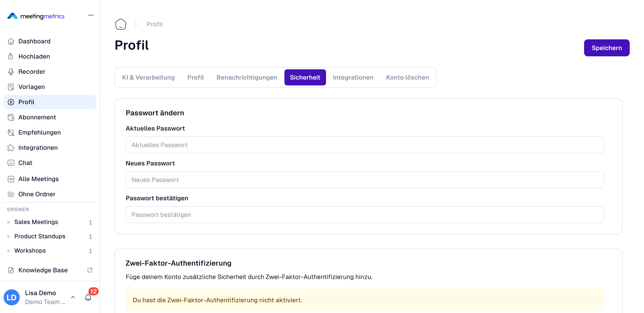
Task: Focus the Passwort bestätigen input field
Action: 365,215
